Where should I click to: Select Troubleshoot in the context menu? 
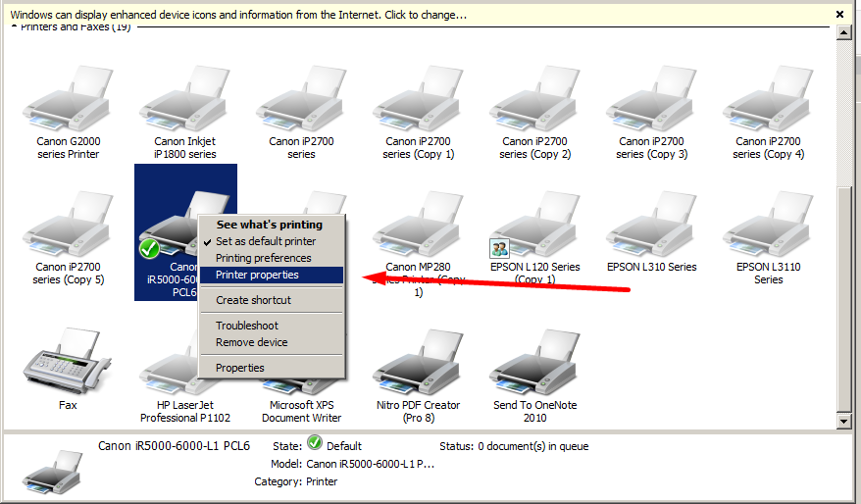pyautogui.click(x=272, y=326)
